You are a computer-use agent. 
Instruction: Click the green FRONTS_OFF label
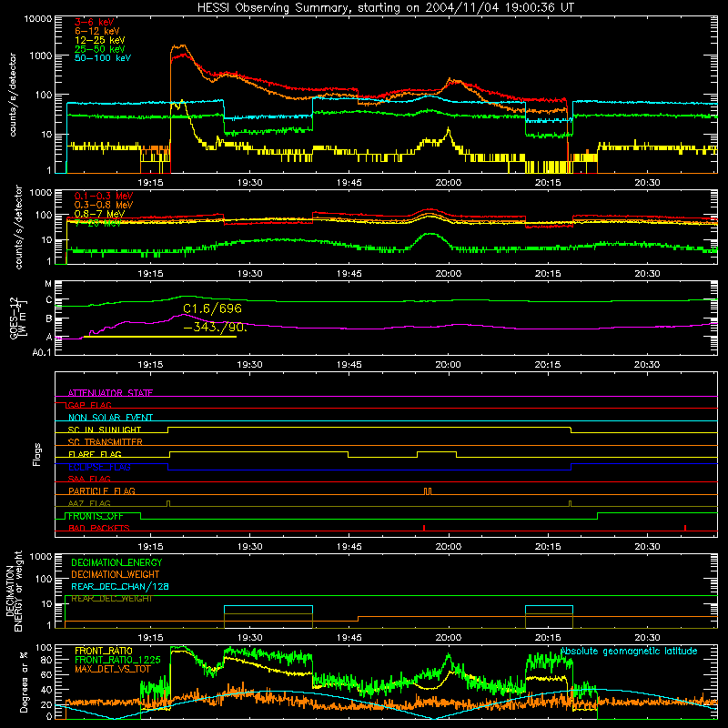coord(96,516)
